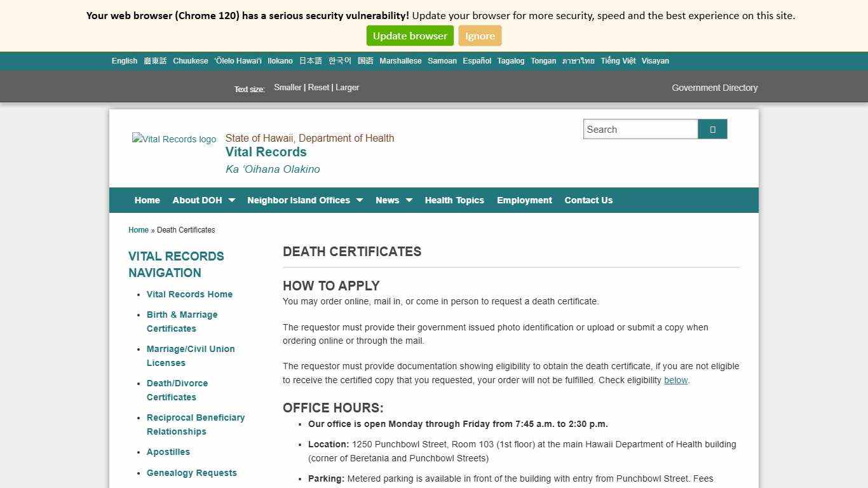Image resolution: width=868 pixels, height=488 pixels.
Task: Open the Health Topics menu item
Action: (454, 200)
